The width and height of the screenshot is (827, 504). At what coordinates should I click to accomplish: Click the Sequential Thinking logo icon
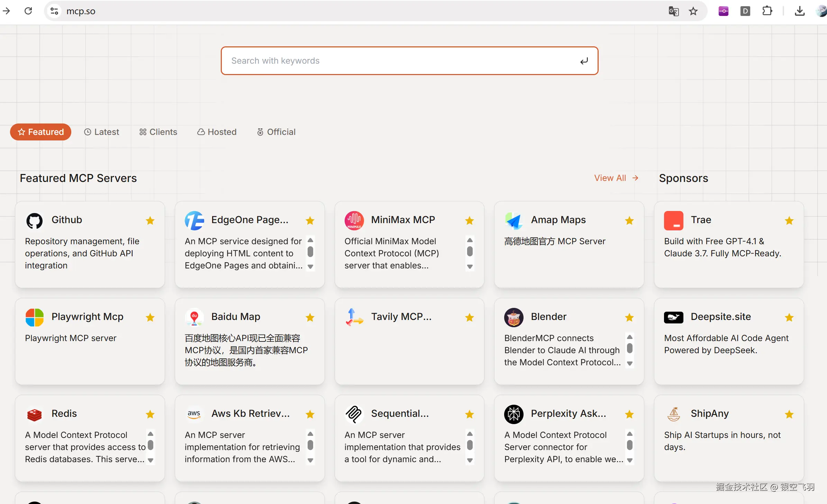(x=354, y=414)
